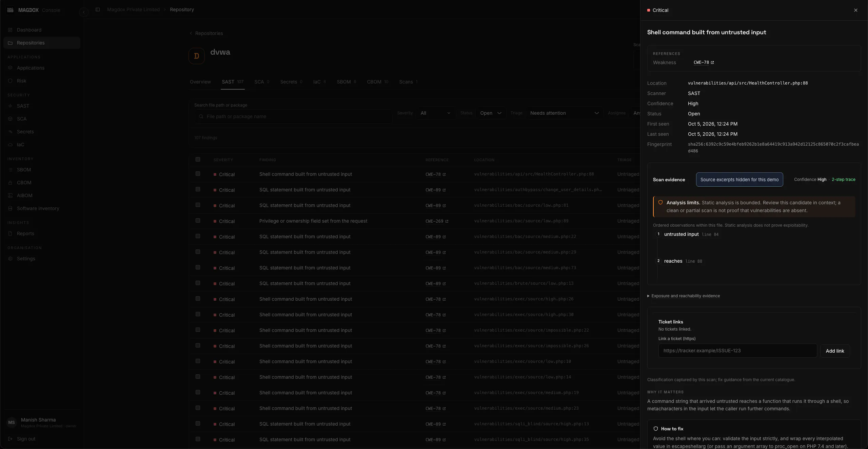Open the Triage Needs attention dropdown

click(564, 113)
